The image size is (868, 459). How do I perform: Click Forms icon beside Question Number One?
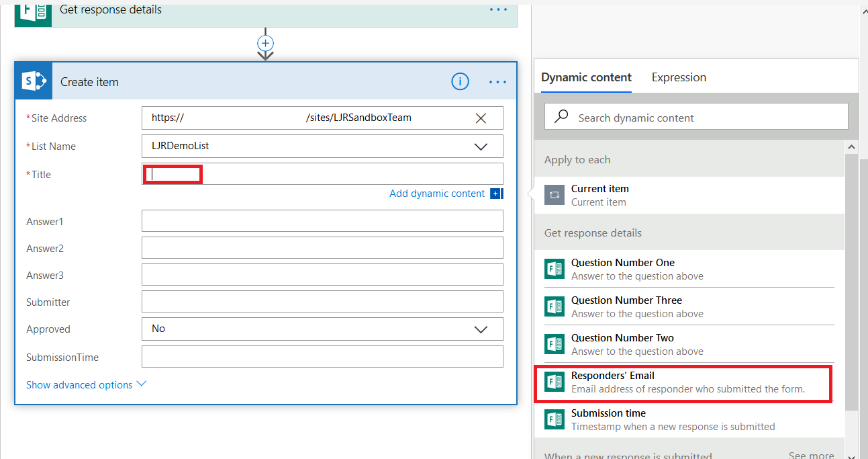point(554,269)
